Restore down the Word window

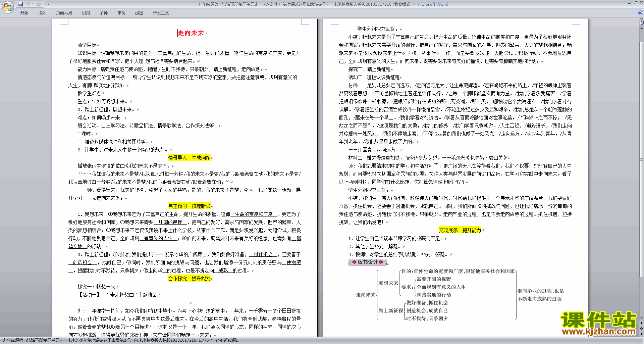pos(635,2)
